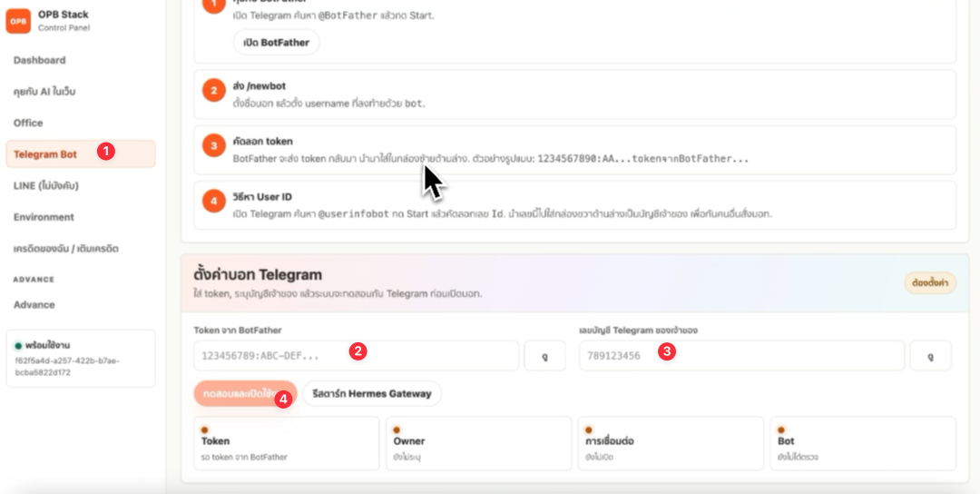Open the Office sidebar item

coord(28,123)
